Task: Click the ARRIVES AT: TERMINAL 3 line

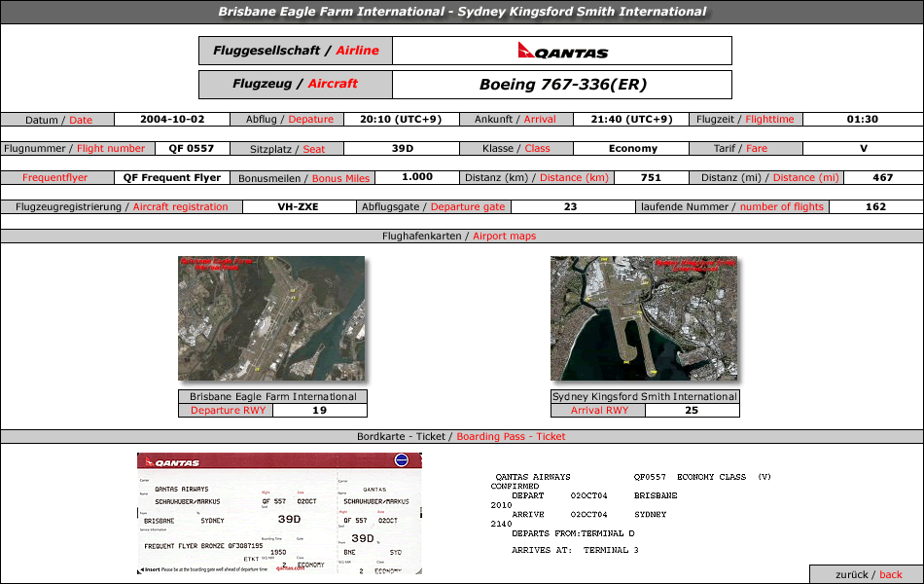Action: point(575,550)
